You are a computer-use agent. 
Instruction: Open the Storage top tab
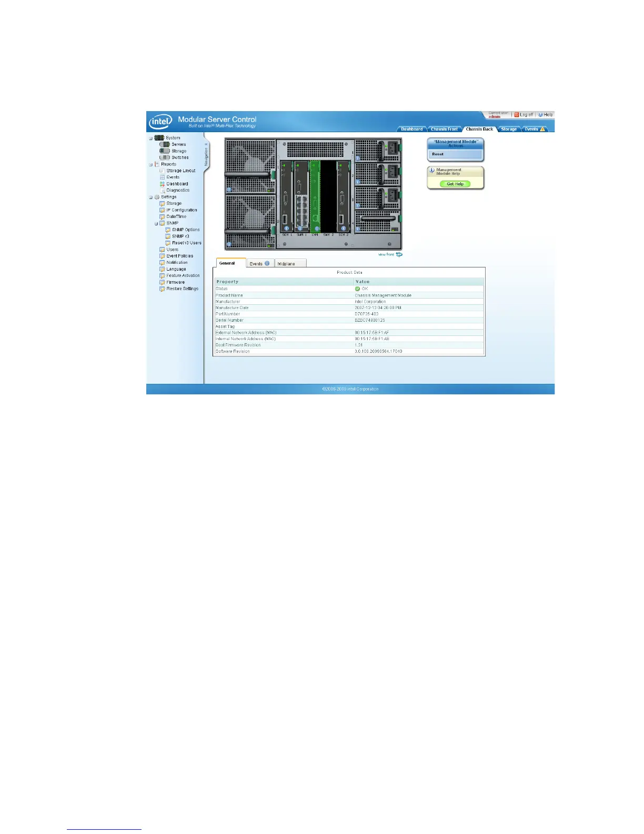coord(509,129)
